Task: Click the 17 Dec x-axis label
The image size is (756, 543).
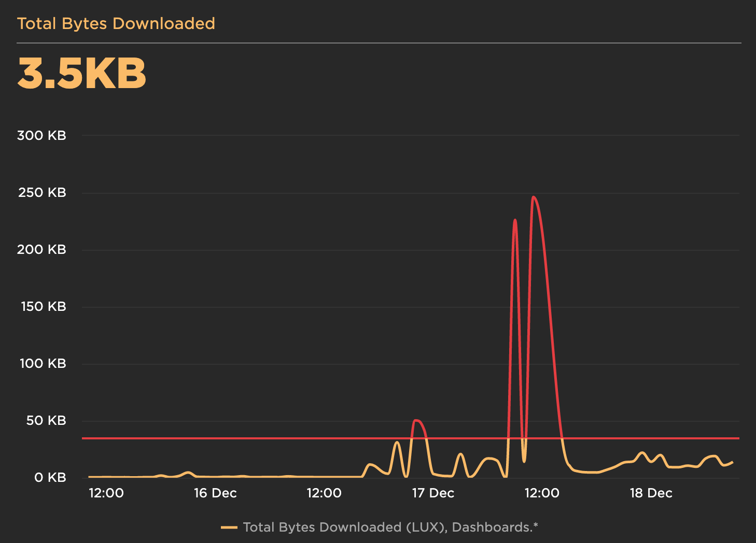Action: 433,493
